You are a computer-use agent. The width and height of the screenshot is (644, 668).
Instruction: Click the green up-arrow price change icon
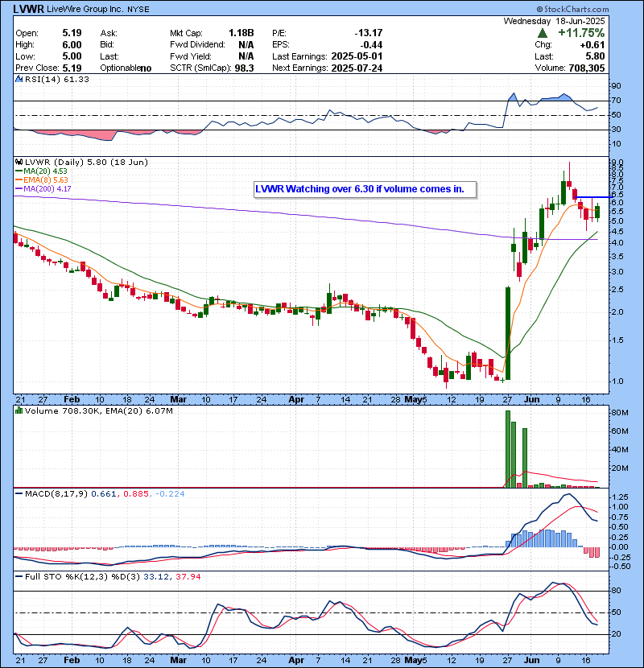(542, 33)
